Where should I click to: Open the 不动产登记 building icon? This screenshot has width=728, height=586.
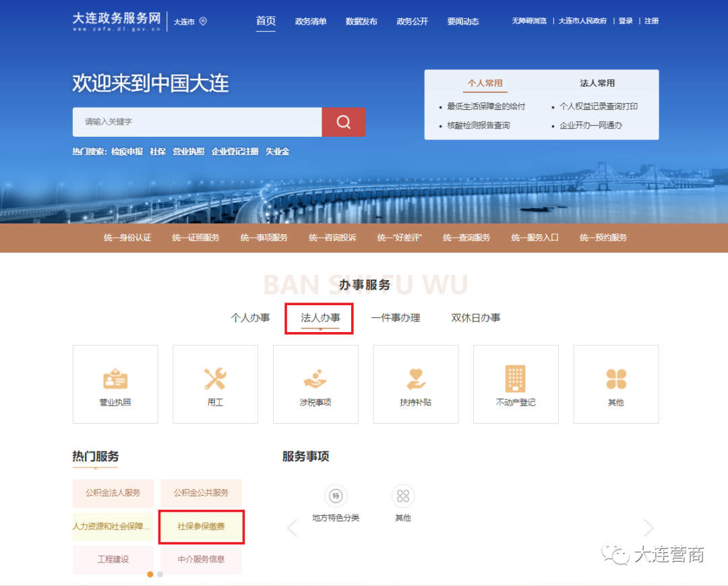click(x=516, y=379)
